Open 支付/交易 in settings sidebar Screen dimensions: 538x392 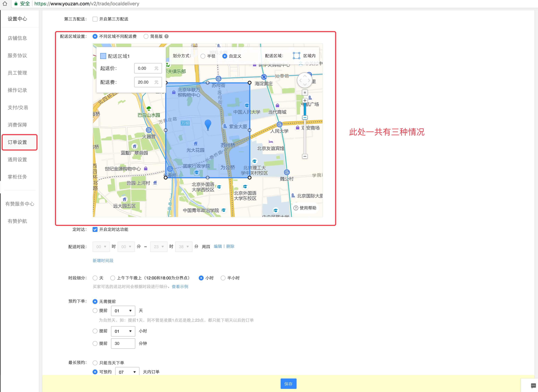coord(18,107)
